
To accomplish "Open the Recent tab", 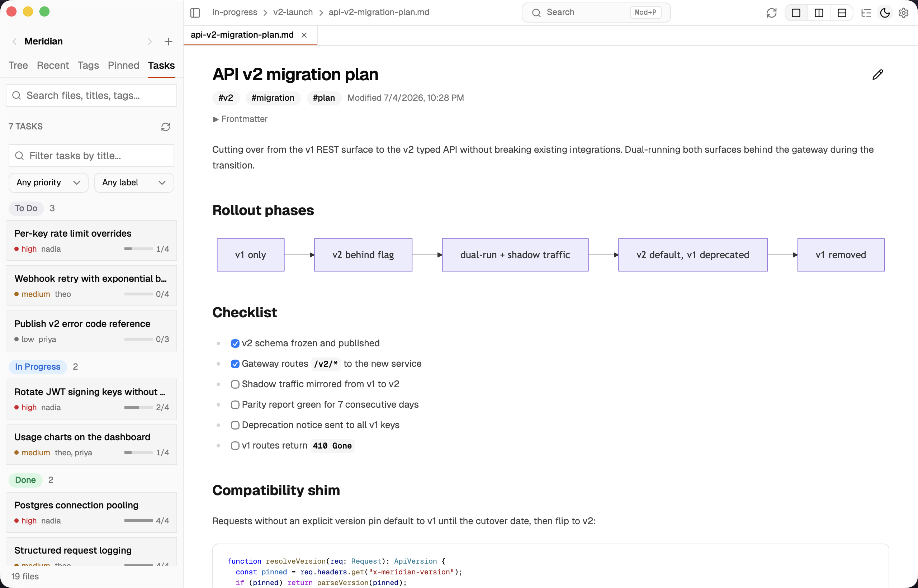I will (x=53, y=66).
